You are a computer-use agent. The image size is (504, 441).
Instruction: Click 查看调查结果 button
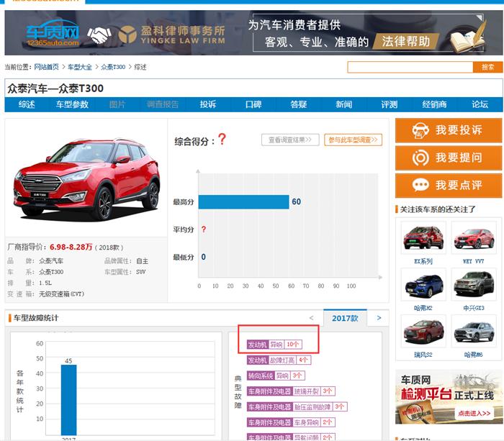point(290,140)
